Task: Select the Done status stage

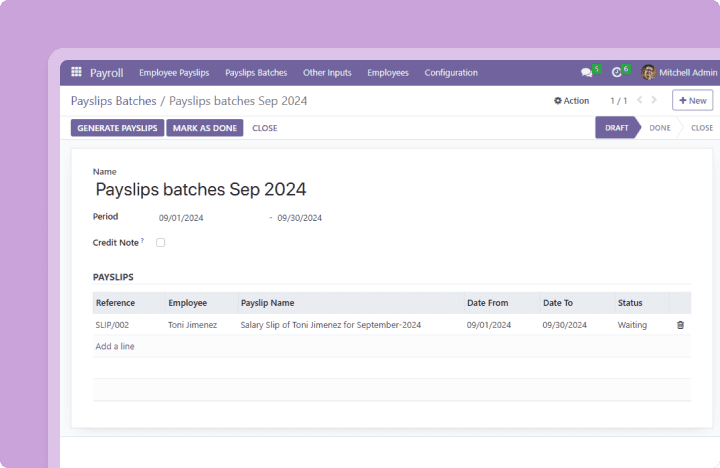Action: [x=659, y=128]
